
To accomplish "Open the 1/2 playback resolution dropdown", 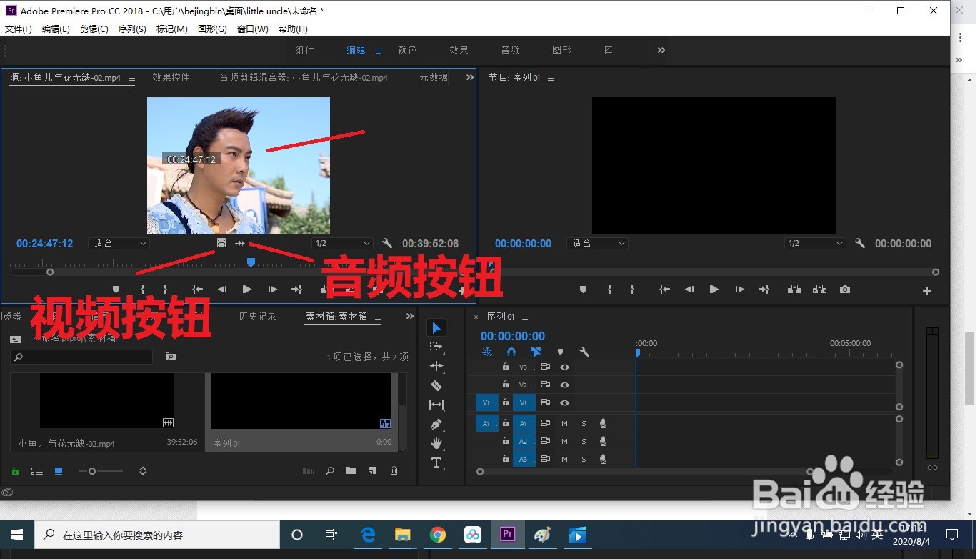I will [342, 243].
